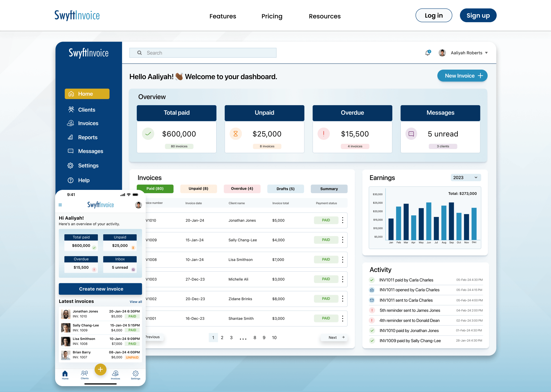Switch to the Unpaid (8) tab
This screenshot has height=392, width=551.
click(x=198, y=189)
